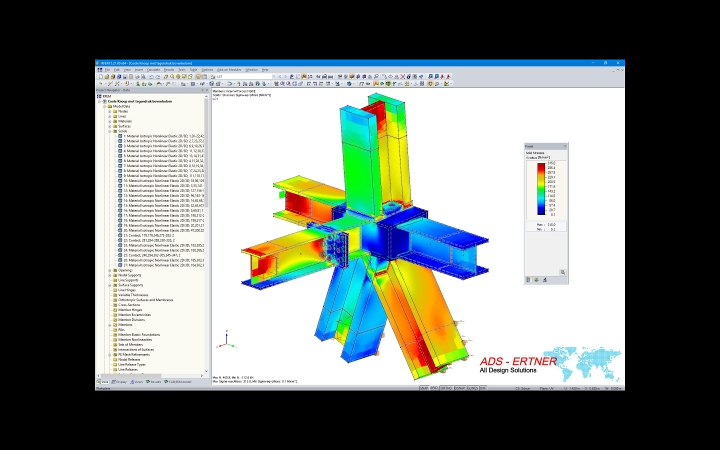Close the Project Navigator pane
This screenshot has width=720, height=450.
(207, 90)
